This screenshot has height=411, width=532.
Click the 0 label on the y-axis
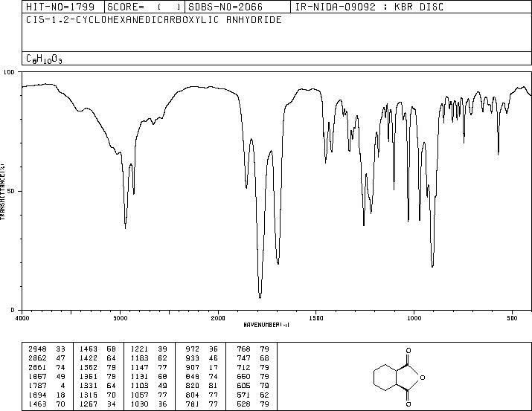point(13,310)
